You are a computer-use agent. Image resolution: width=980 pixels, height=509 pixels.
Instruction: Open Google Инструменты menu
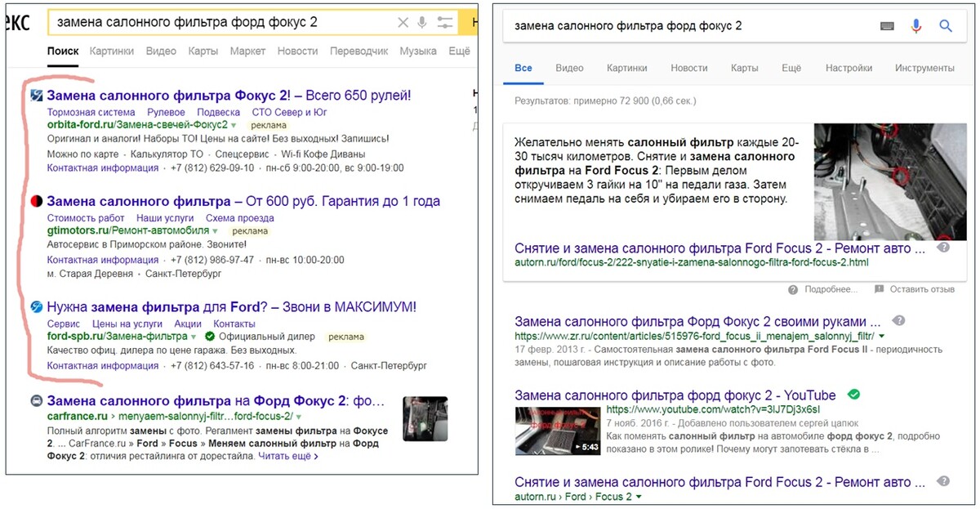coord(924,68)
